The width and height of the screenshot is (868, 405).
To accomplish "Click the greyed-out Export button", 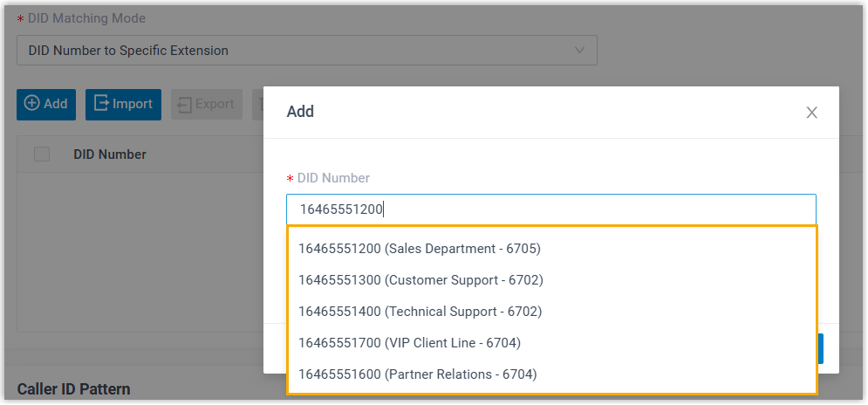I will coord(206,104).
